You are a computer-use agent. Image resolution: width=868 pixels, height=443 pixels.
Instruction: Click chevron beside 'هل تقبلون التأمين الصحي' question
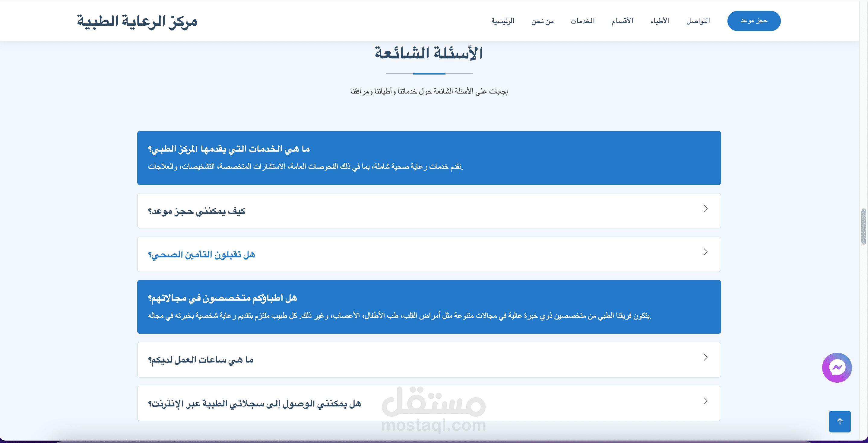(x=705, y=252)
